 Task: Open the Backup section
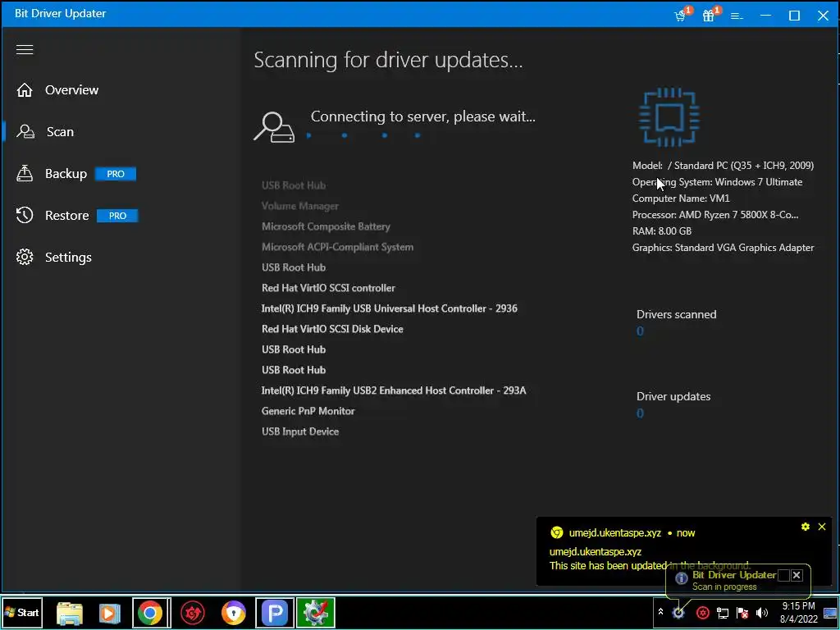(66, 174)
